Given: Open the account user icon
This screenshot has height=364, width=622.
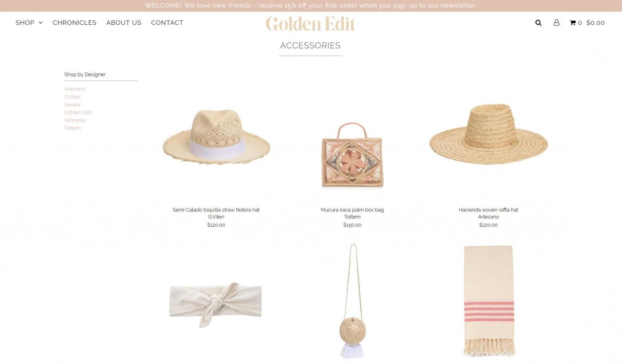Looking at the screenshot, I should pos(556,23).
